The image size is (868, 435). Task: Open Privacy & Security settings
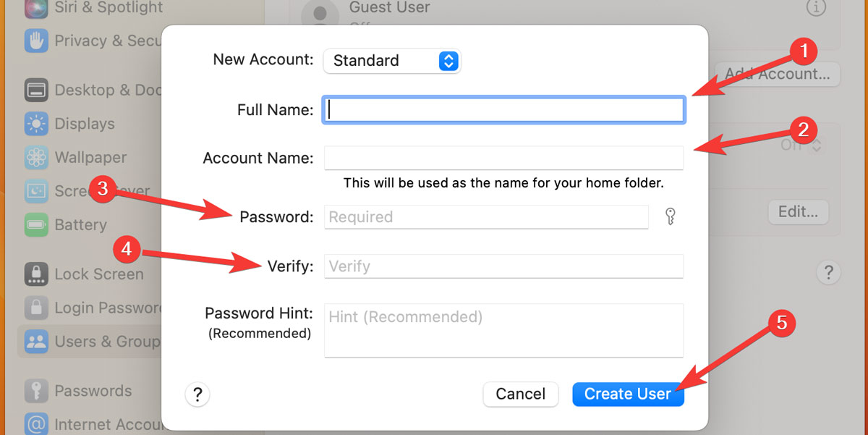36,41
